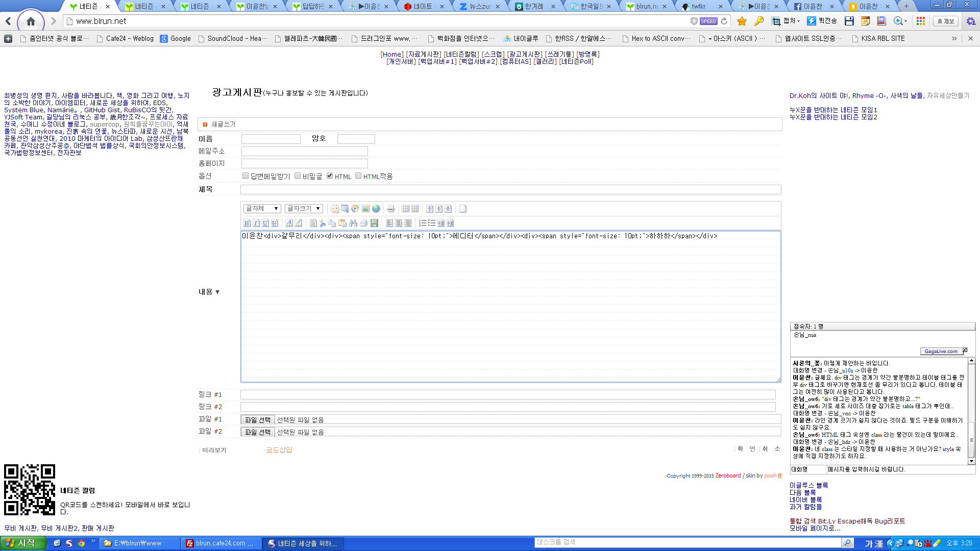This screenshot has width=980, height=551.
Task: Open the 글자크기 font size dropdown
Action: 304,208
